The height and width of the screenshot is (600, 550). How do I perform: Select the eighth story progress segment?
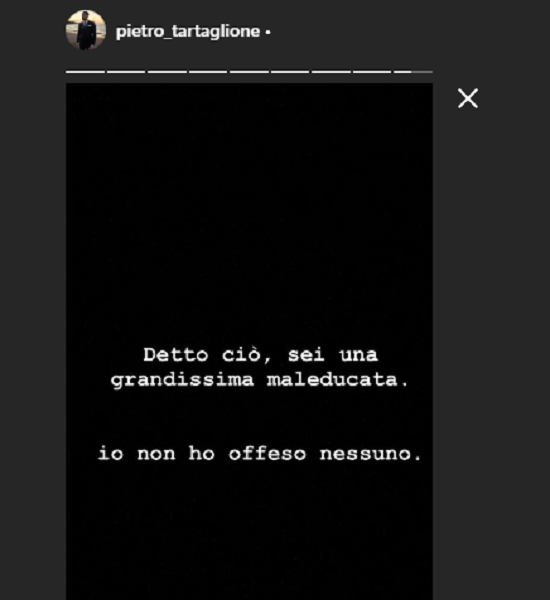(372, 72)
